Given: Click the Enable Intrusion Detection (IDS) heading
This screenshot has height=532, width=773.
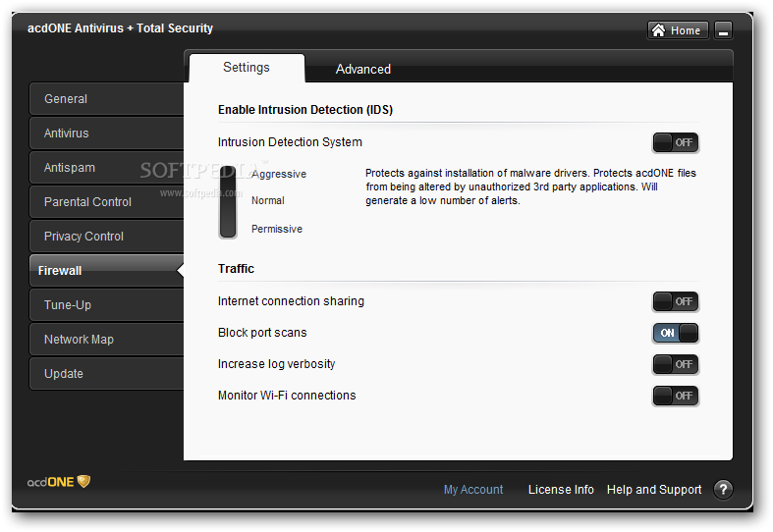Looking at the screenshot, I should (305, 109).
